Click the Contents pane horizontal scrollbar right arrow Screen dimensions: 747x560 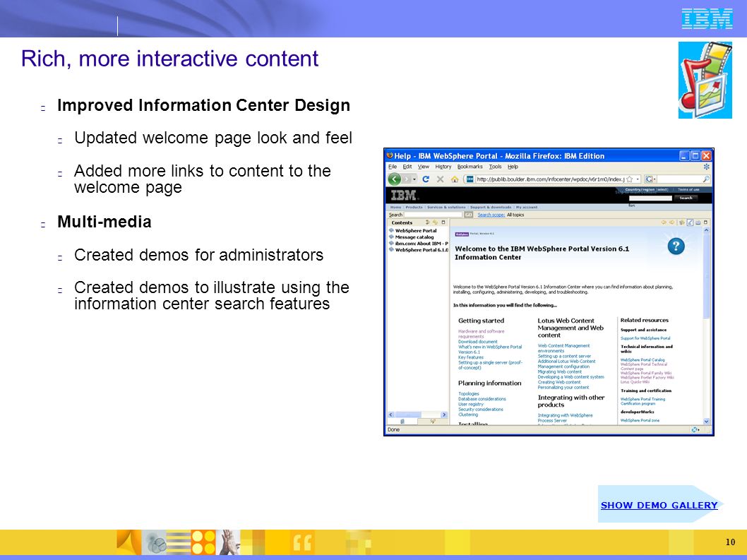[x=444, y=415]
